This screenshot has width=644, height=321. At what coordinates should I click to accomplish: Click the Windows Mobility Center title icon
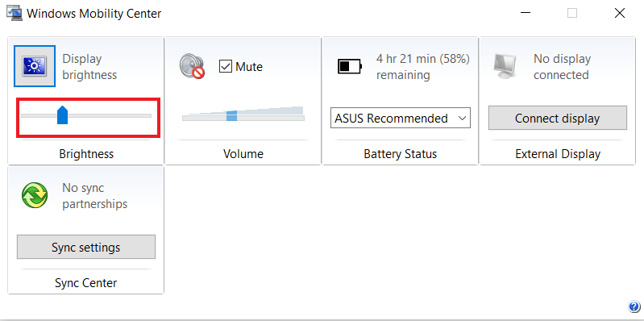click(x=15, y=13)
